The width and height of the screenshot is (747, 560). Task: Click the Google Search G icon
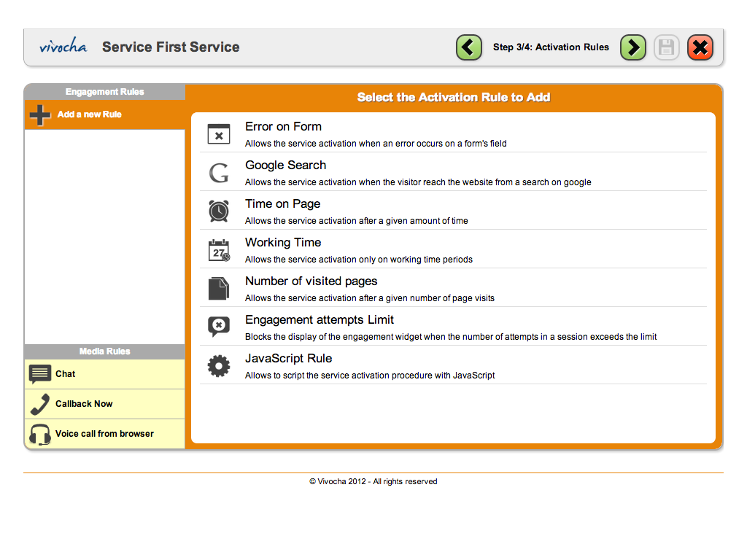click(x=219, y=173)
